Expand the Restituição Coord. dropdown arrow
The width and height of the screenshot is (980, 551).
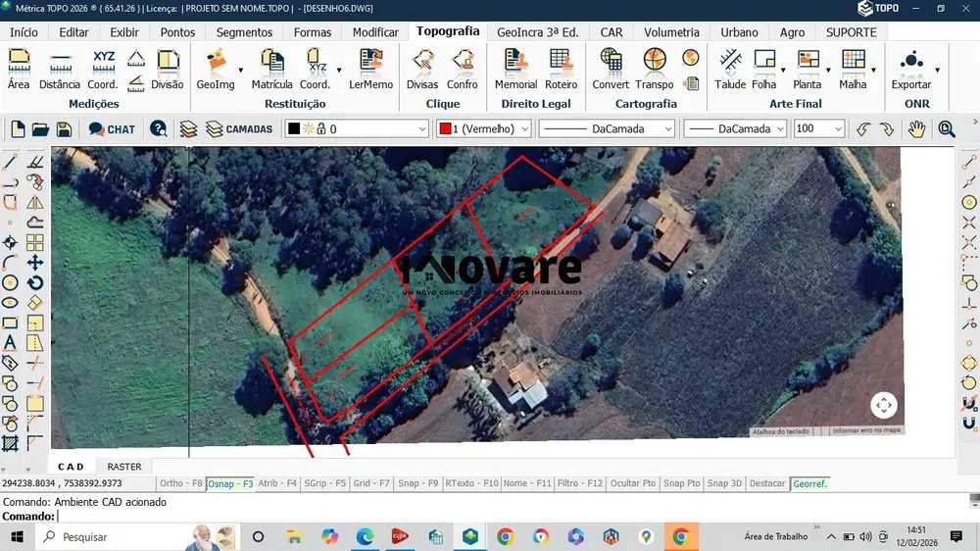pos(339,70)
